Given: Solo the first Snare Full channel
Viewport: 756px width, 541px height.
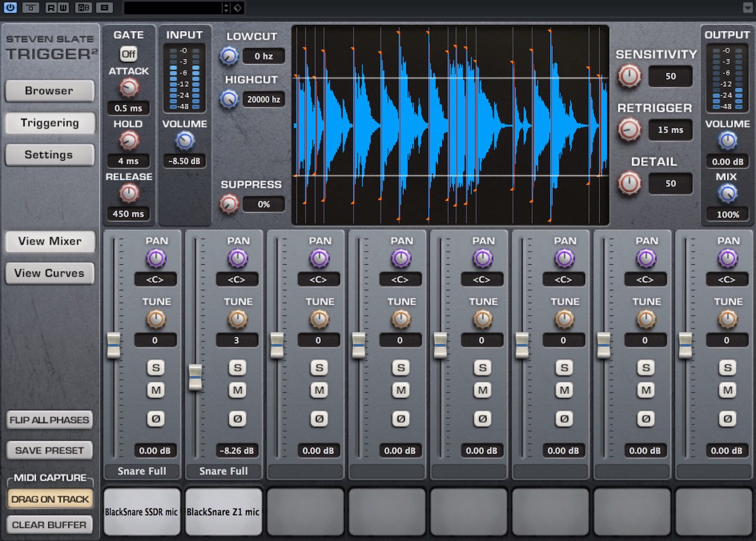Looking at the screenshot, I should (x=156, y=368).
